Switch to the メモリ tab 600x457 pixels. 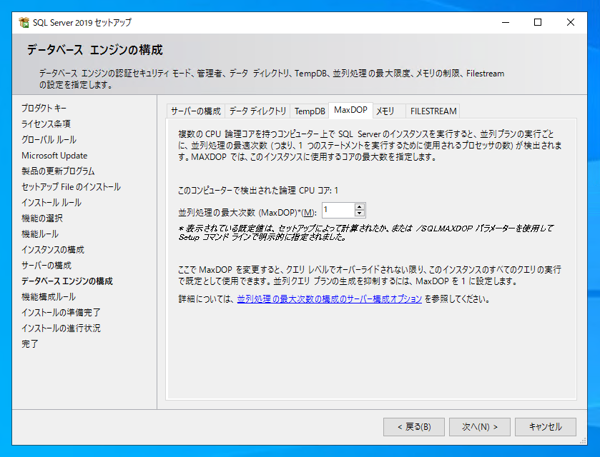point(389,111)
